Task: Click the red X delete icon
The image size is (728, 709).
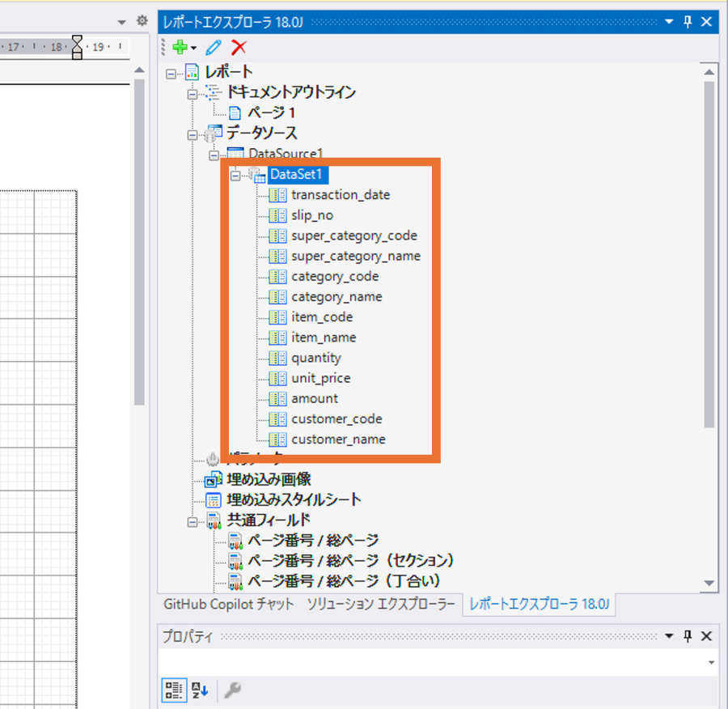Action: click(239, 48)
